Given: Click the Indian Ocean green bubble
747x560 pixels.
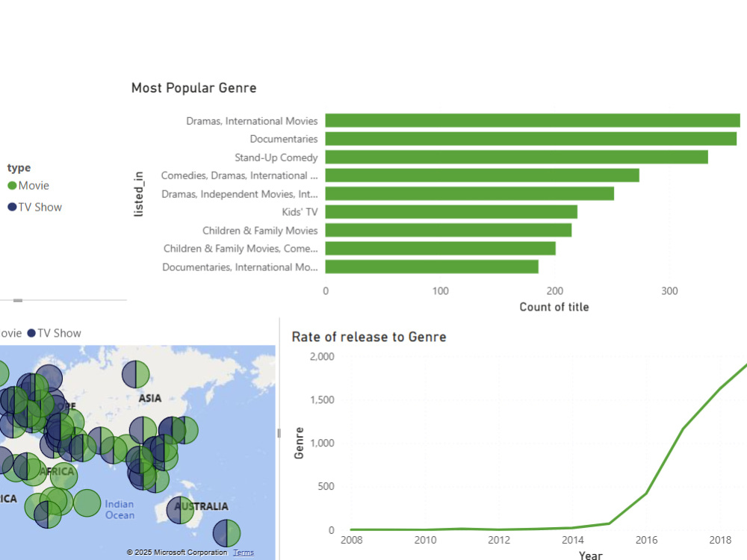Looking at the screenshot, I should 87,503.
